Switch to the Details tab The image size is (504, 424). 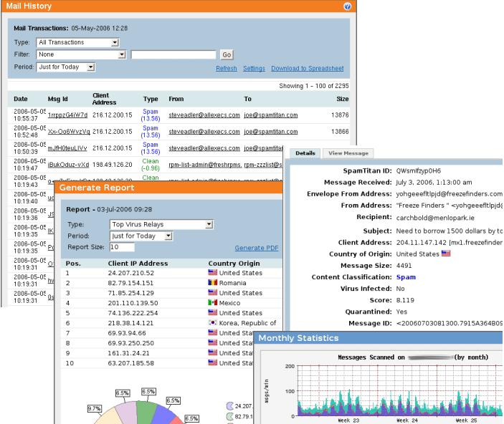coord(305,153)
